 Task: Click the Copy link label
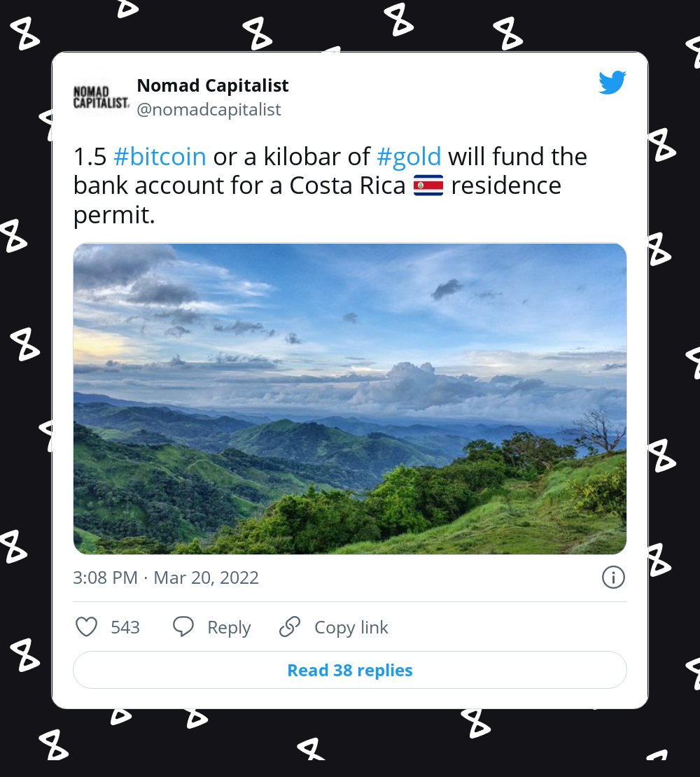click(x=351, y=627)
